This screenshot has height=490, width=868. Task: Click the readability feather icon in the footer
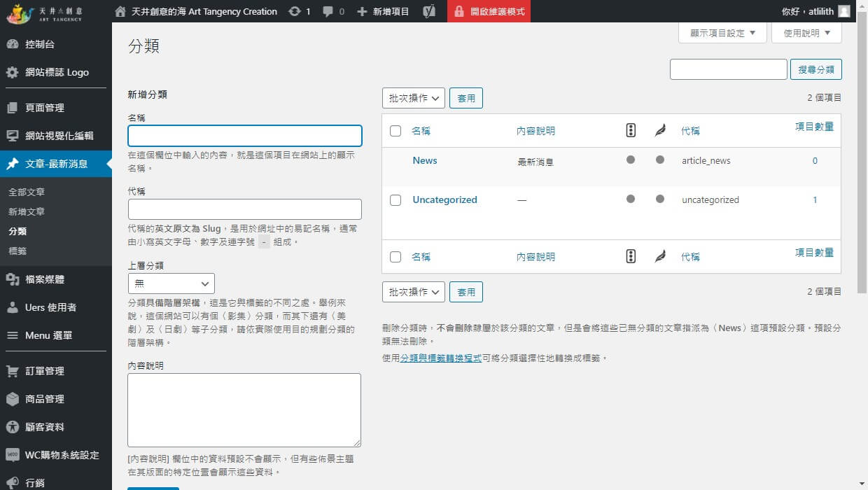(x=660, y=256)
